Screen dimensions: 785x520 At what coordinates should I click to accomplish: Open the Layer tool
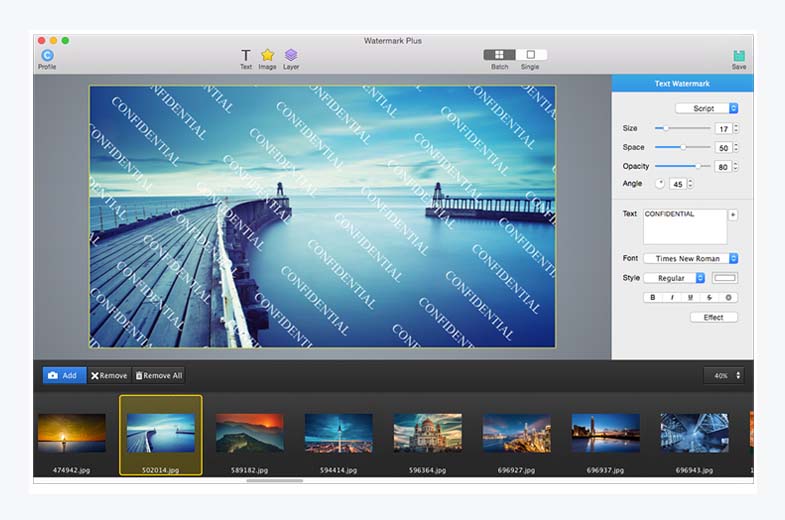coord(291,55)
